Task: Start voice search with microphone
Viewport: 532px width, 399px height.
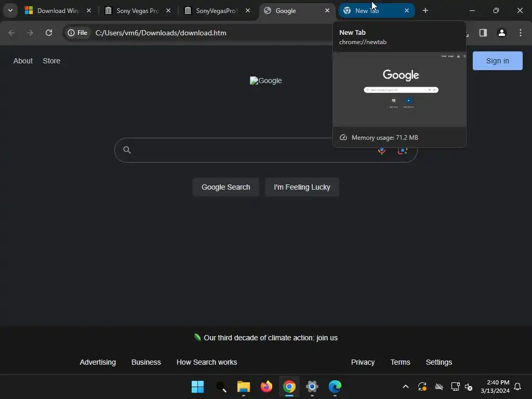Action: click(x=382, y=151)
